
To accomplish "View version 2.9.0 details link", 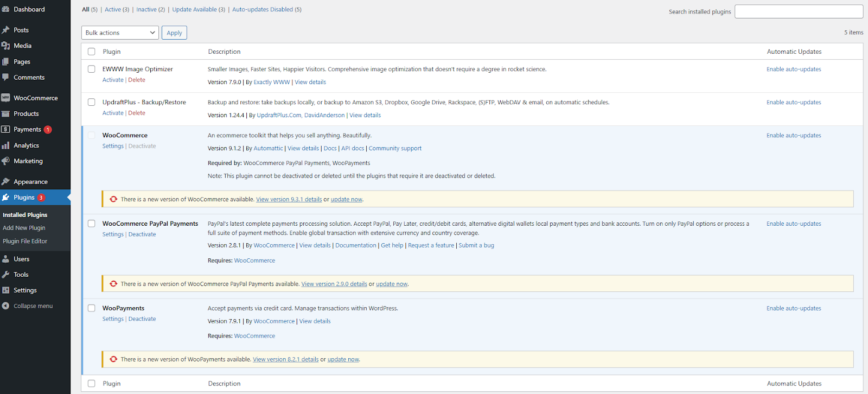I will click(x=334, y=284).
